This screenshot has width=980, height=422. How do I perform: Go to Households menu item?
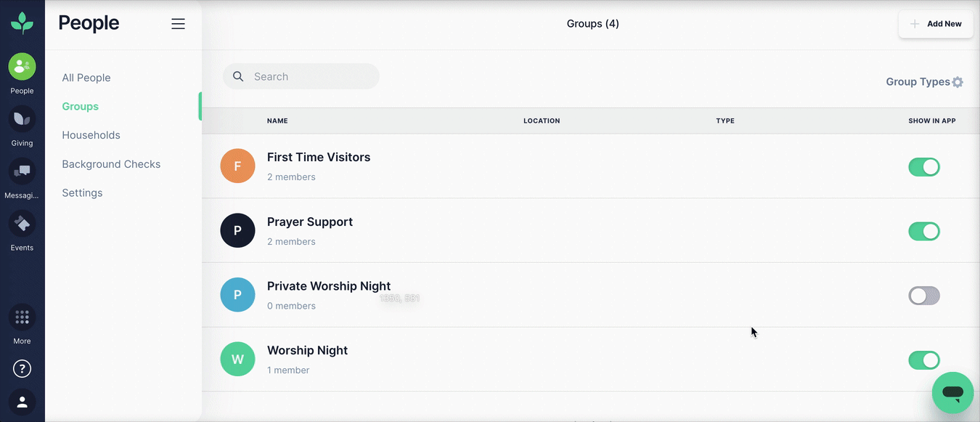tap(91, 135)
